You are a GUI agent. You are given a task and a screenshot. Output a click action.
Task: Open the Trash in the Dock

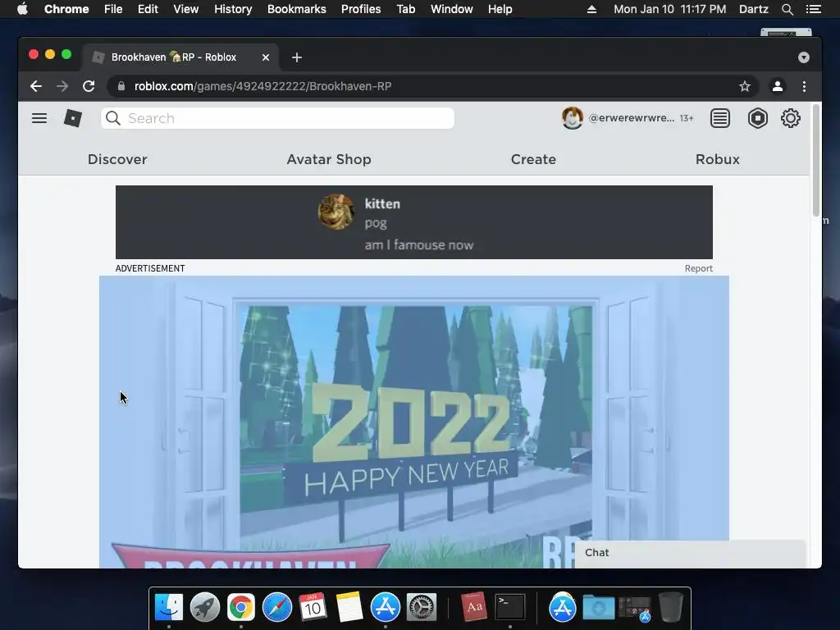[671, 607]
